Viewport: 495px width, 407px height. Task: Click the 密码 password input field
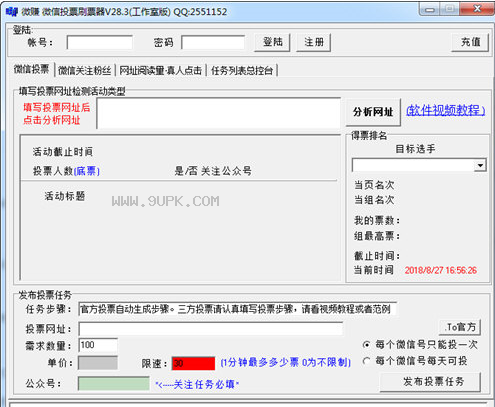click(x=213, y=43)
